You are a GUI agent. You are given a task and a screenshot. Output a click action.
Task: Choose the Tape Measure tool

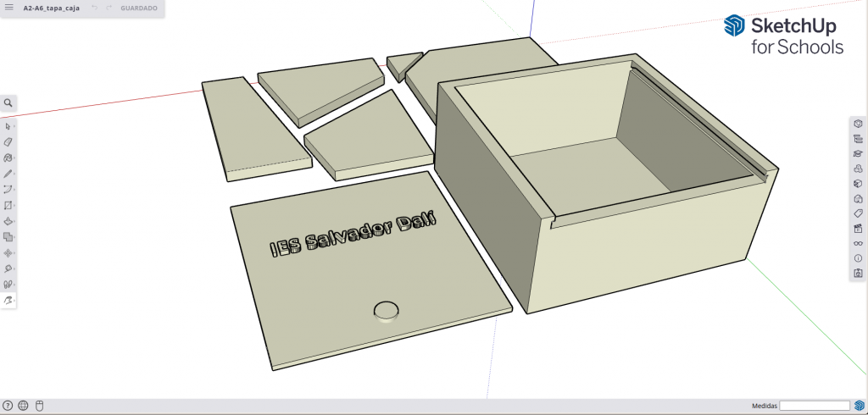tap(8, 268)
